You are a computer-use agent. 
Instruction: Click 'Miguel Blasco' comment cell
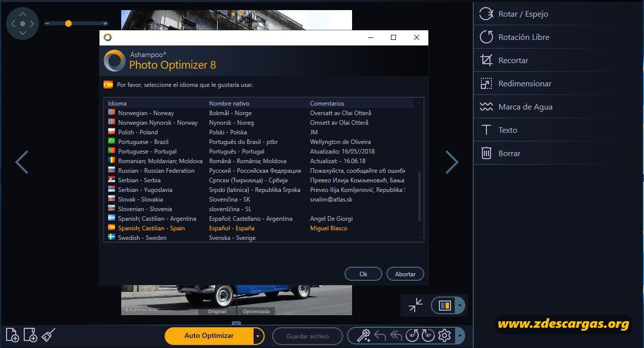click(x=329, y=228)
